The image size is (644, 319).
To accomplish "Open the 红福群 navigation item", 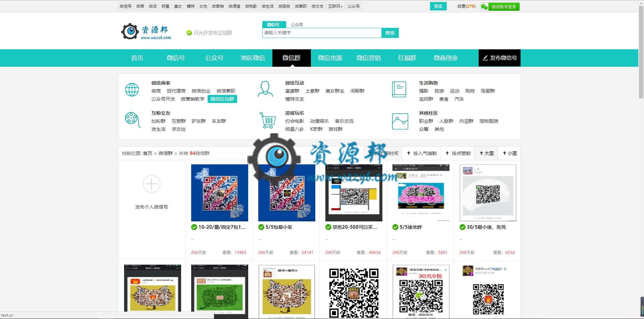I will [x=407, y=58].
